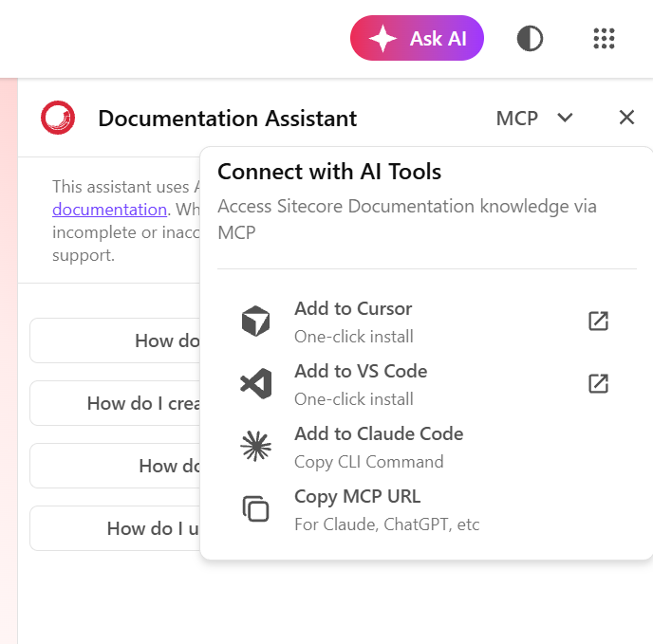Viewport: 653px width, 644px height.
Task: Click external link icon for Cursor
Action: (x=599, y=321)
